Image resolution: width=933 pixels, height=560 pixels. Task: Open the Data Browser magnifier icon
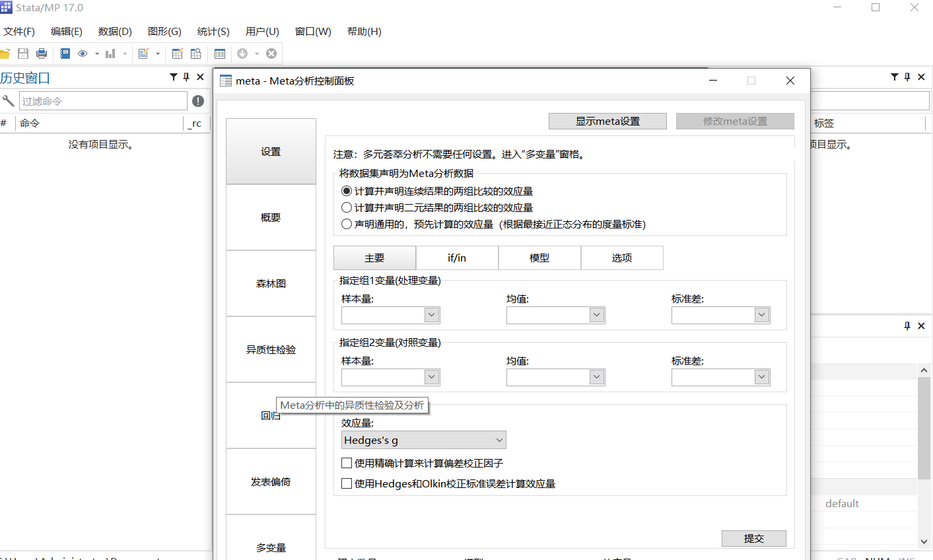tap(196, 53)
